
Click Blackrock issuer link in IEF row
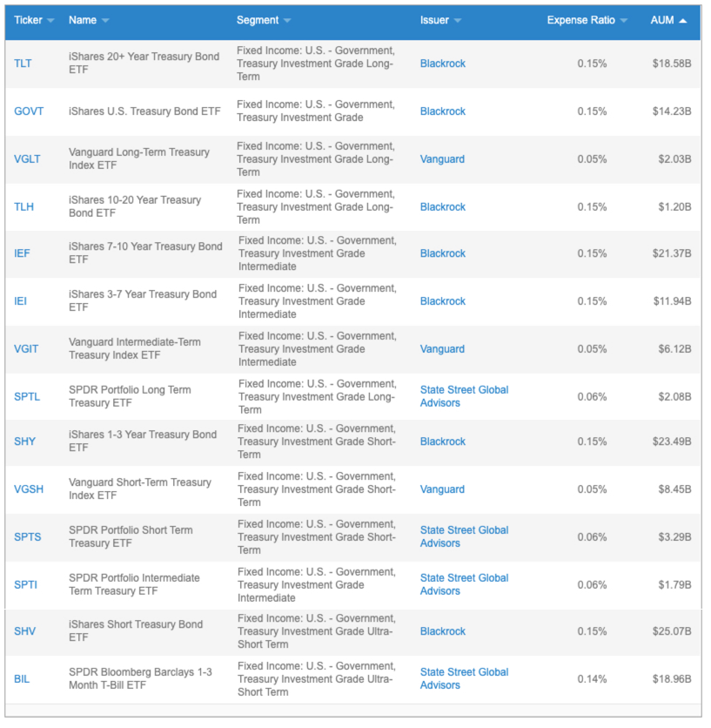coord(443,253)
